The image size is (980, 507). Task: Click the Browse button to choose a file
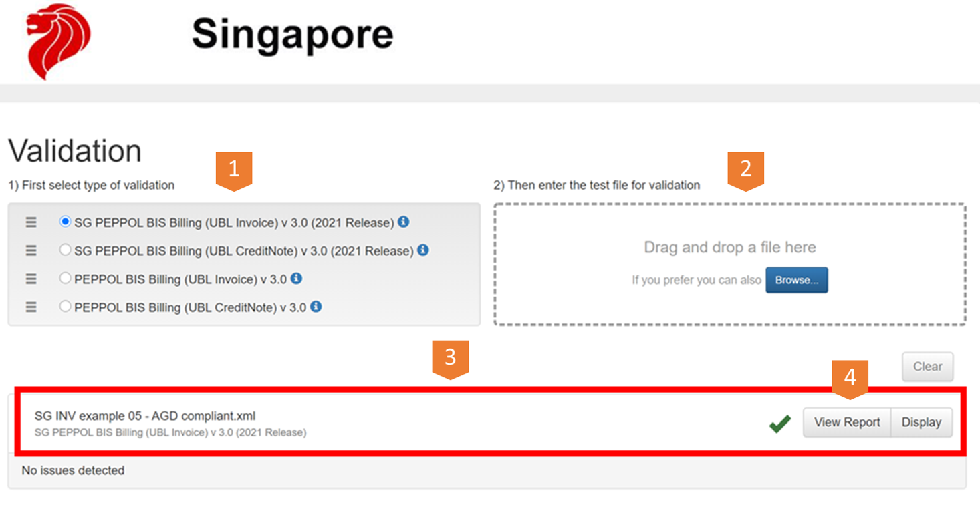coord(796,280)
